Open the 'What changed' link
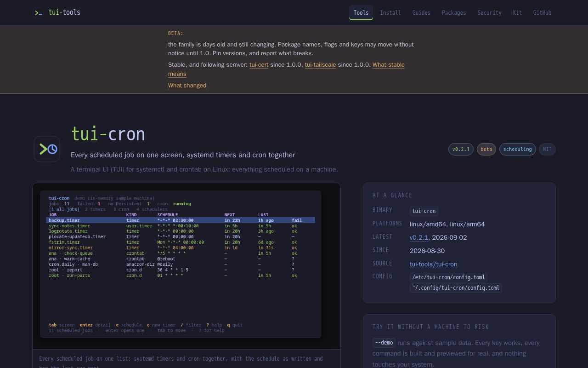Screen dimensions: 588x368 click(x=187, y=86)
